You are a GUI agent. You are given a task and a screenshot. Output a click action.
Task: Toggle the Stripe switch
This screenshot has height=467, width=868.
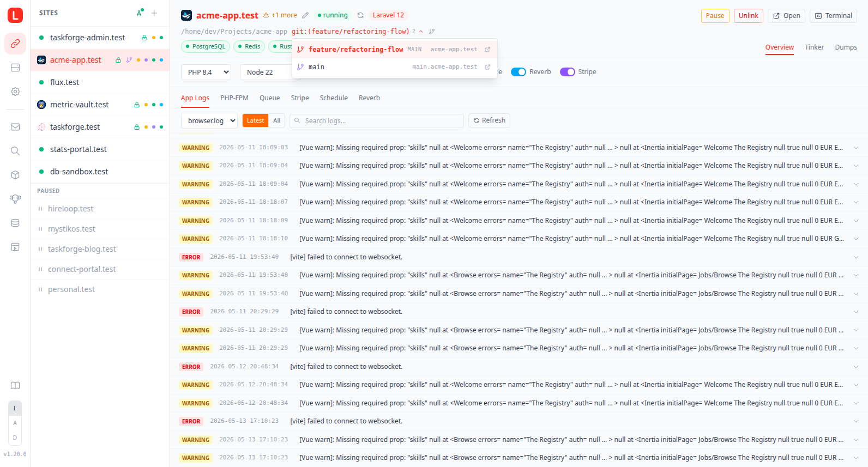(568, 72)
